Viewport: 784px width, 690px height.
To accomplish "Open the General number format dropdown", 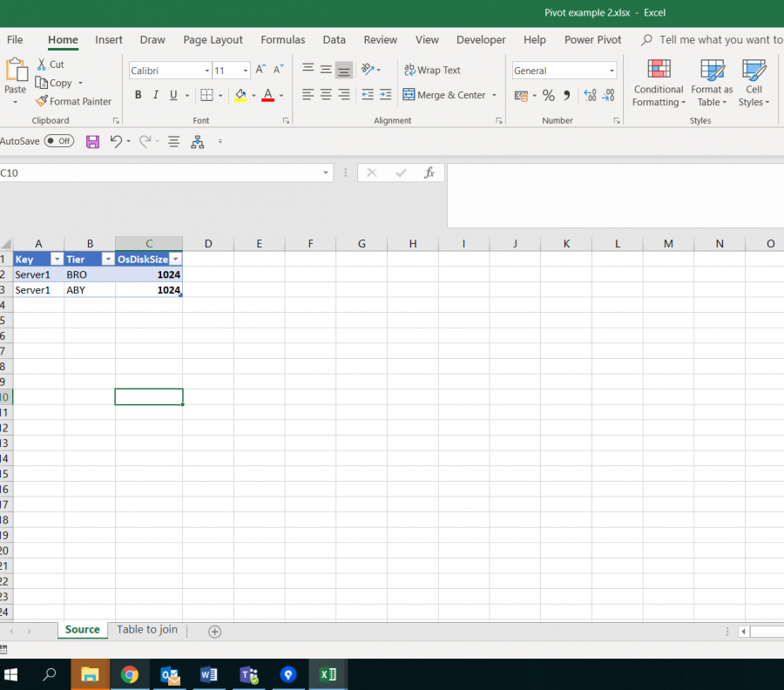I will point(612,71).
